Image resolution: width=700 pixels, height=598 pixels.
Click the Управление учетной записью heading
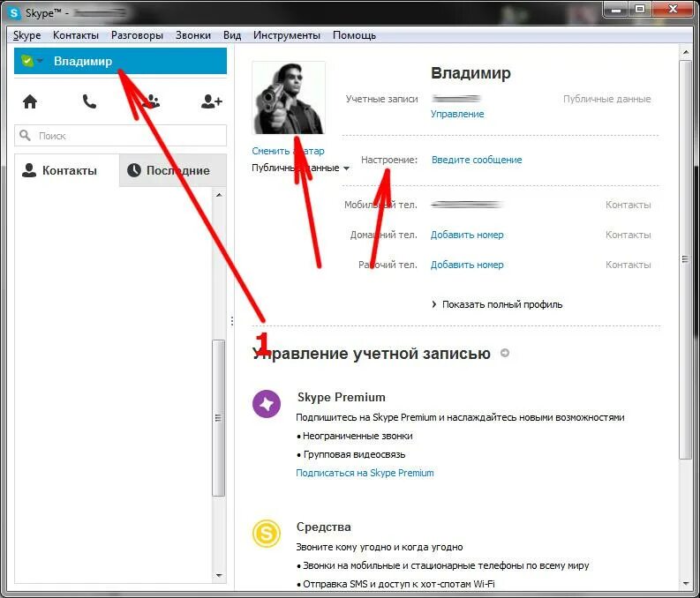tap(372, 353)
